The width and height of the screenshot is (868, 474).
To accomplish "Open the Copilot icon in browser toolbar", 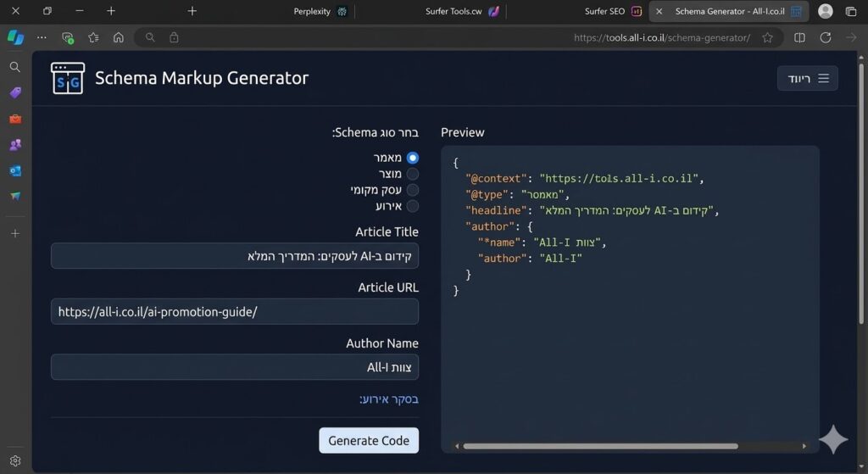I will 15,37.
